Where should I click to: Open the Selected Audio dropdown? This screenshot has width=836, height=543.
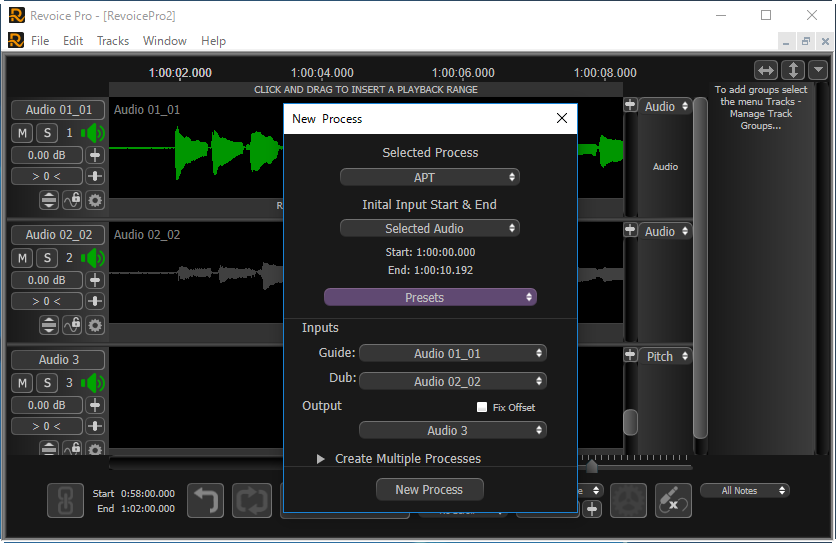pos(430,228)
